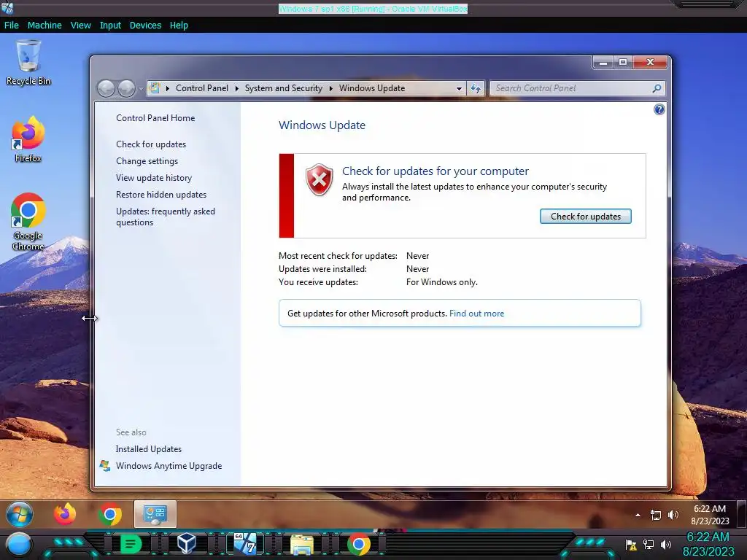Select the Google Chrome desktop shortcut

28,222
